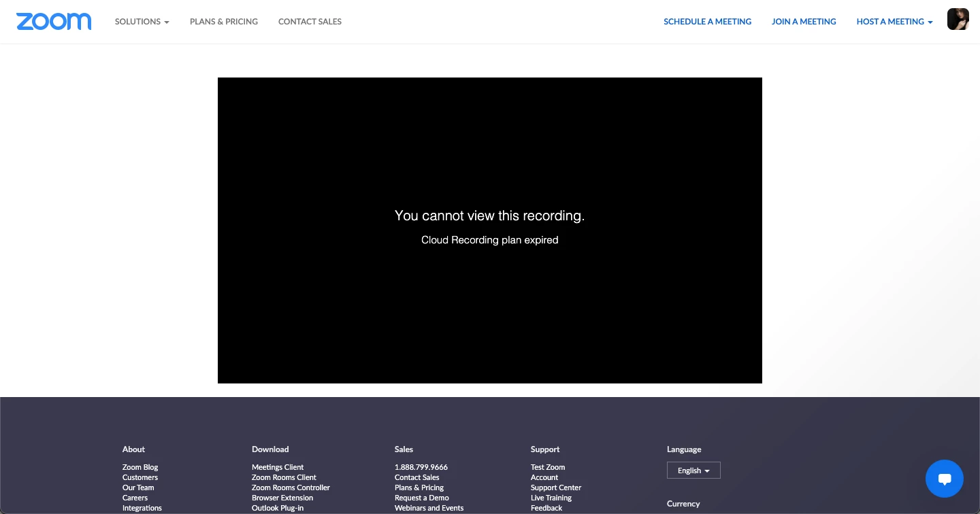Viewport: 980px width, 514px height.
Task: Select Schedule a Meeting
Action: coord(708,22)
